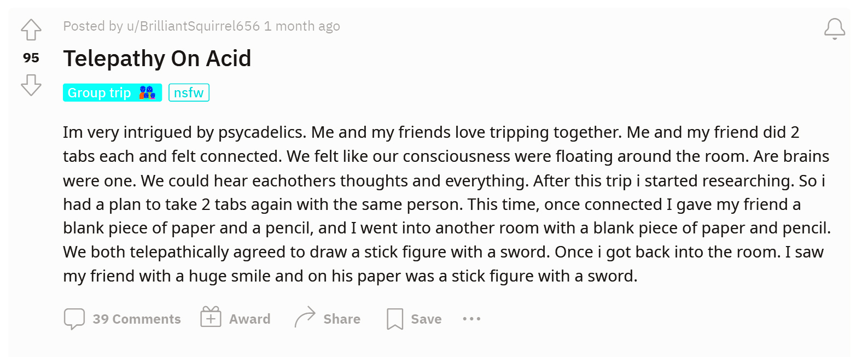Click the two-people emoji in the flair

pyautogui.click(x=147, y=92)
